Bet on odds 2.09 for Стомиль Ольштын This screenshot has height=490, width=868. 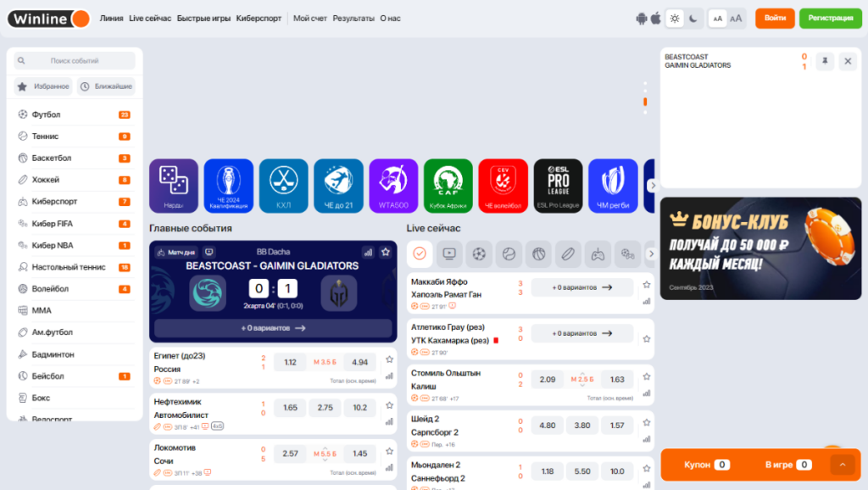(548, 379)
